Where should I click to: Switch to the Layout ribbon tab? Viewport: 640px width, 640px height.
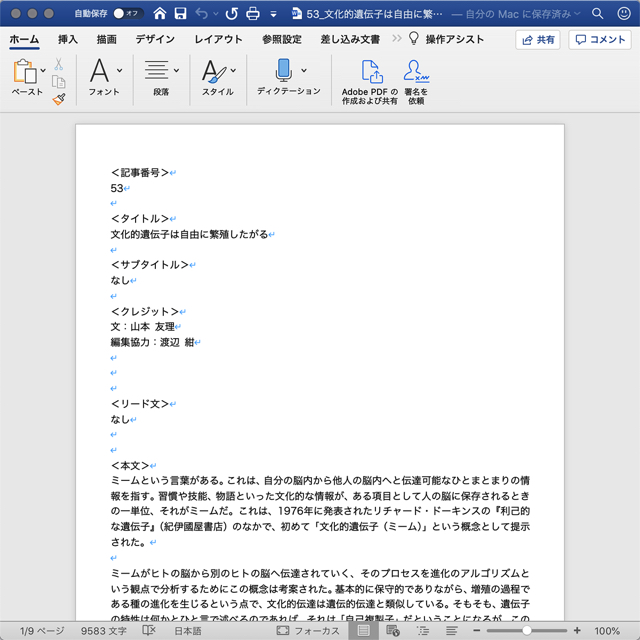pos(218,39)
